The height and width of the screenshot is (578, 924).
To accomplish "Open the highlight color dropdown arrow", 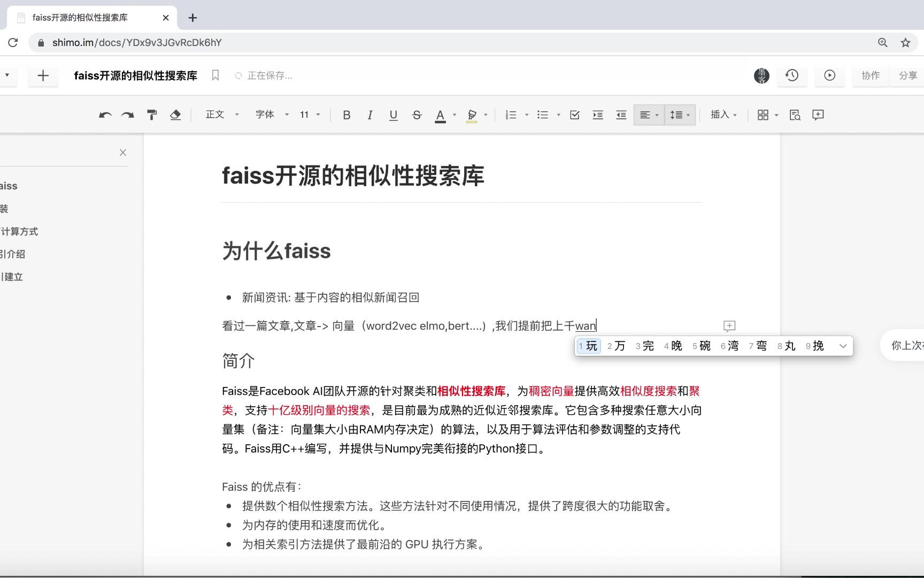I will pyautogui.click(x=486, y=115).
